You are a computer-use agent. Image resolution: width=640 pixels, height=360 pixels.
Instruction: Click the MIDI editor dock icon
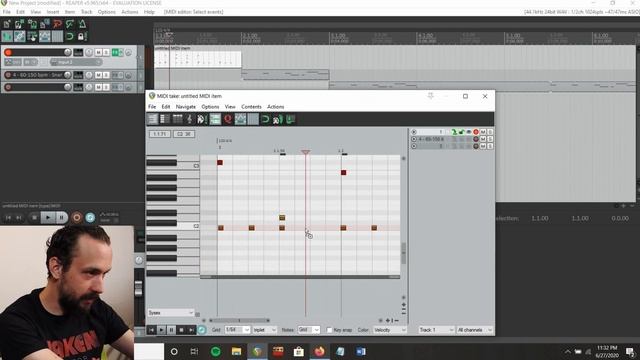click(x=291, y=119)
